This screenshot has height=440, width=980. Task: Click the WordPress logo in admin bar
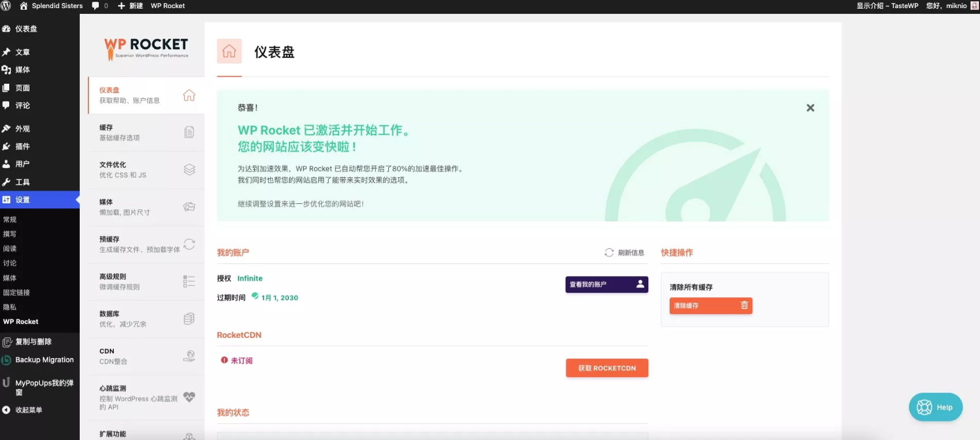coord(6,6)
